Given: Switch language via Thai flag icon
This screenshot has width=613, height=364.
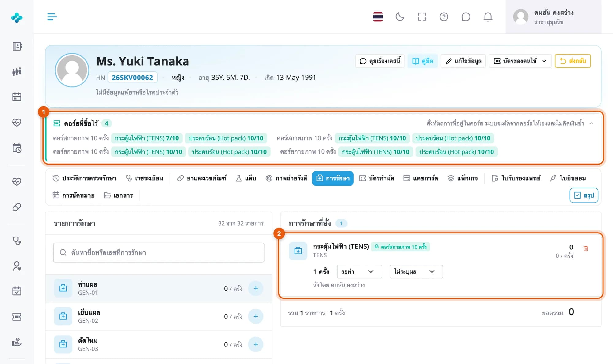Looking at the screenshot, I should click(378, 17).
